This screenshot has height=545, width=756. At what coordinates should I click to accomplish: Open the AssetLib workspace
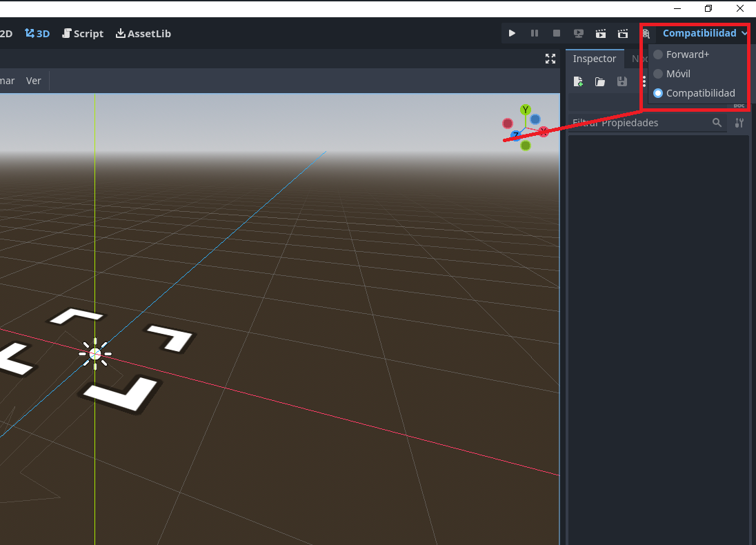143,33
